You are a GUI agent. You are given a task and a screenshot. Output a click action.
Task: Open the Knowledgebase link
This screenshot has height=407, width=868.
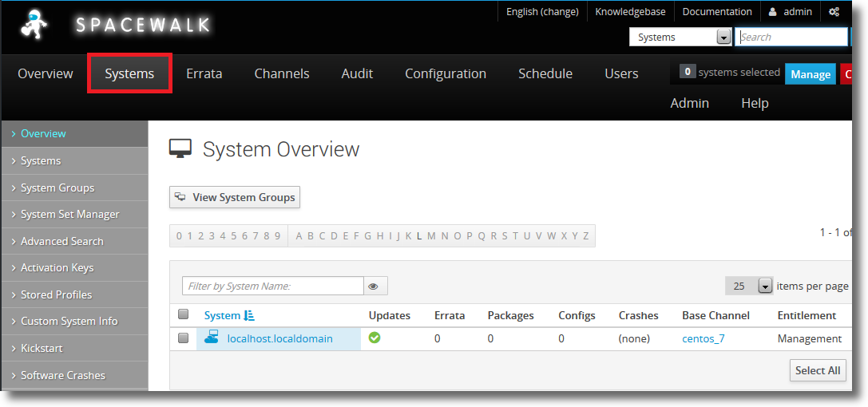point(631,12)
